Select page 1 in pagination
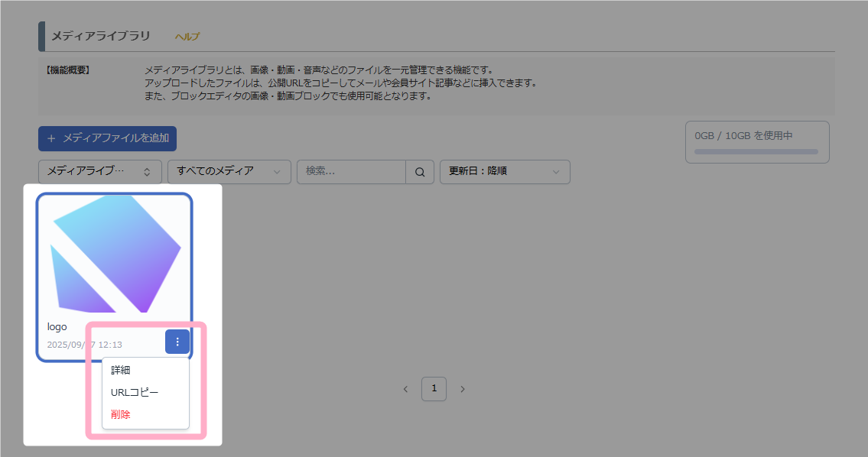 (434, 389)
